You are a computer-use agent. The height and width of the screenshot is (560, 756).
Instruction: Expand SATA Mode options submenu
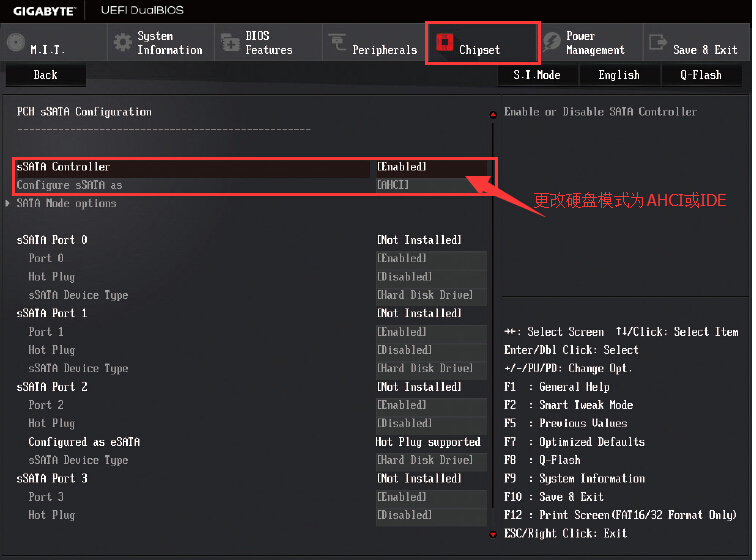click(x=67, y=204)
